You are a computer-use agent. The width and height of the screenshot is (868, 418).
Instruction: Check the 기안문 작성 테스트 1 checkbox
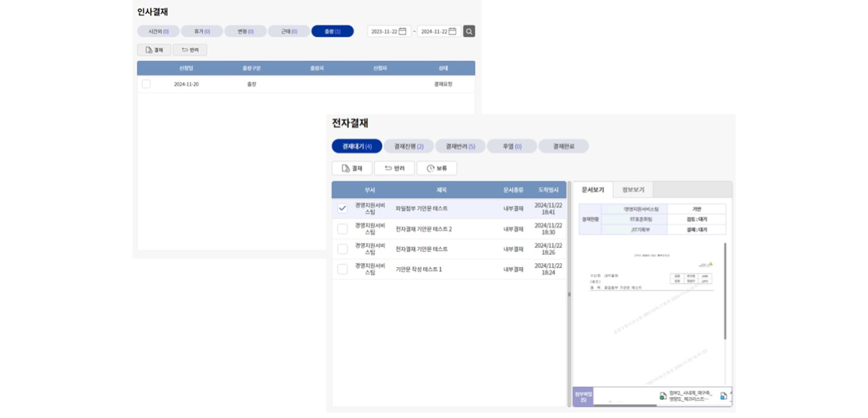point(343,269)
